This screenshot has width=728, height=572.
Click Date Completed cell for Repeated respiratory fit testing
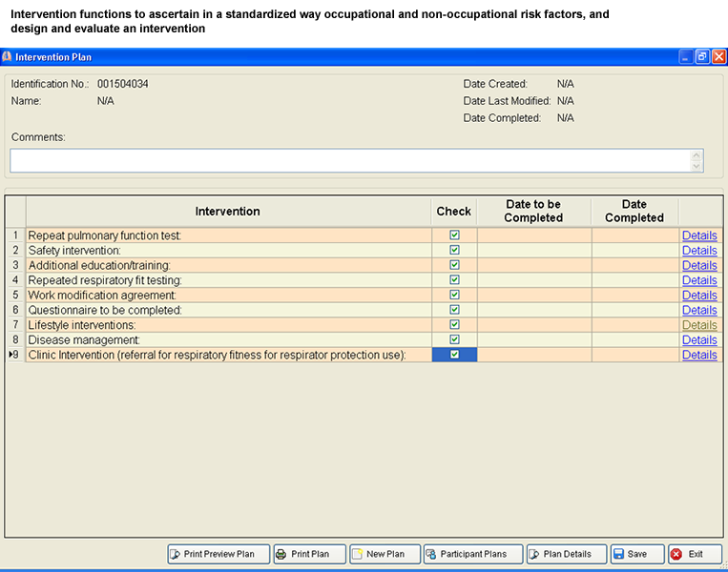[634, 280]
